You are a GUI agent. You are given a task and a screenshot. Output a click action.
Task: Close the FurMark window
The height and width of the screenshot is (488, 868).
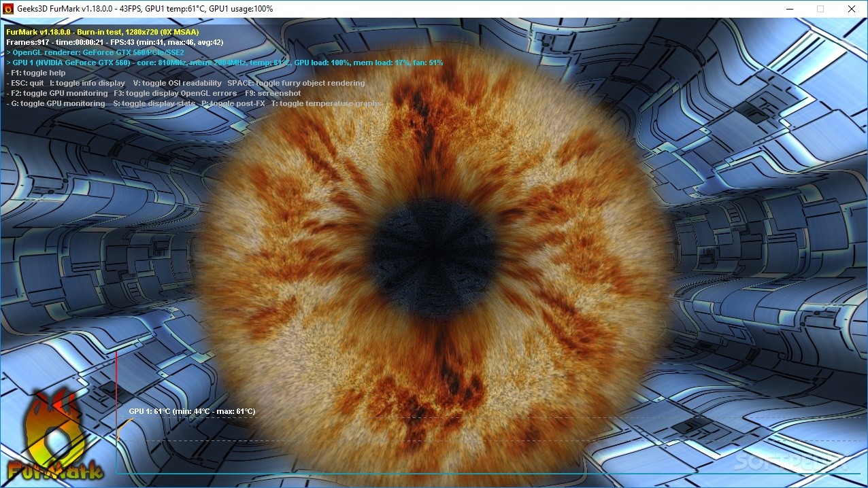852,9
